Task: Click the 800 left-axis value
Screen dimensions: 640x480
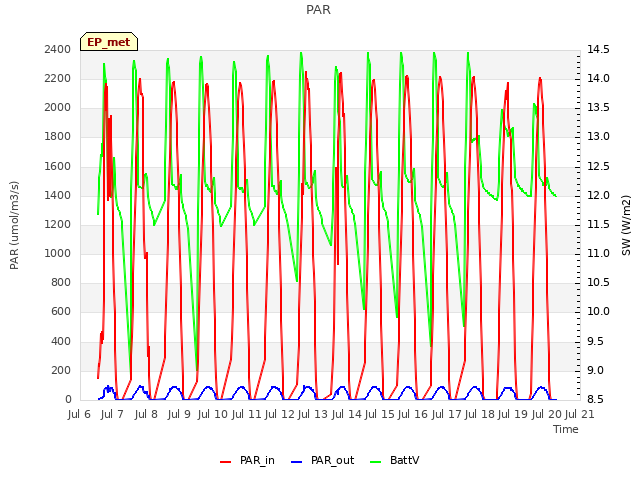Action: (x=61, y=282)
